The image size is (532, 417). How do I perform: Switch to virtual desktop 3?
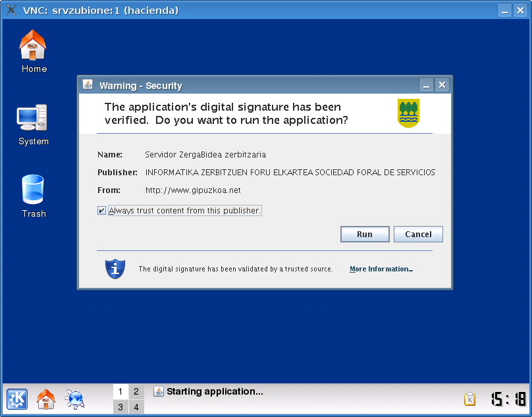pyautogui.click(x=120, y=407)
